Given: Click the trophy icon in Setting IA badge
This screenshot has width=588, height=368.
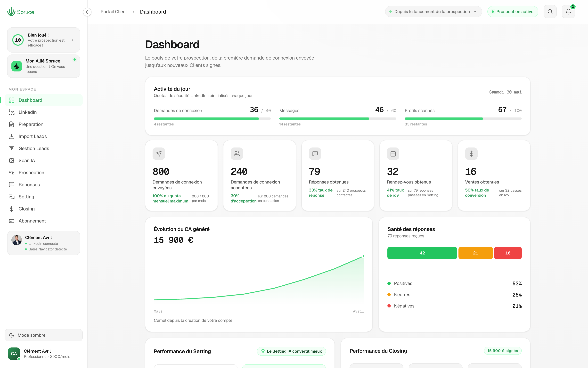Looking at the screenshot, I should (263, 351).
